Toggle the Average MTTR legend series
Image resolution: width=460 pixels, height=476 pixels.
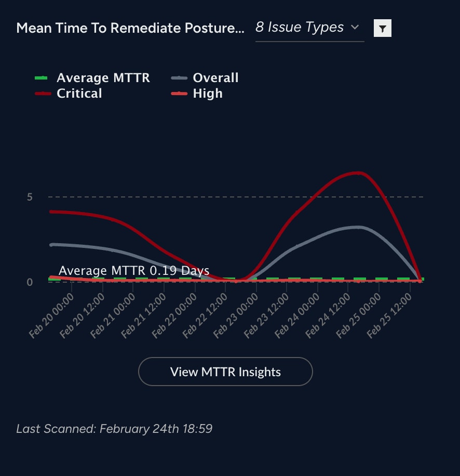103,78
